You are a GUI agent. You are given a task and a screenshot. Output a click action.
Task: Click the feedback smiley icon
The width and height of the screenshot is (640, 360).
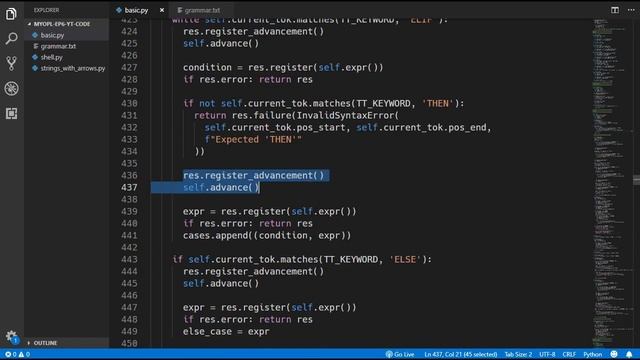tap(614, 354)
